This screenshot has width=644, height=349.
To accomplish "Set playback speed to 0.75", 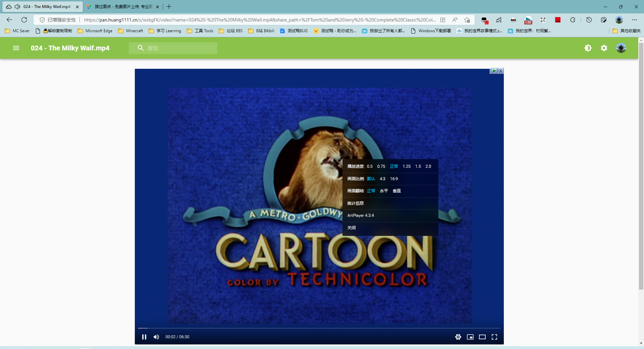I will [381, 166].
